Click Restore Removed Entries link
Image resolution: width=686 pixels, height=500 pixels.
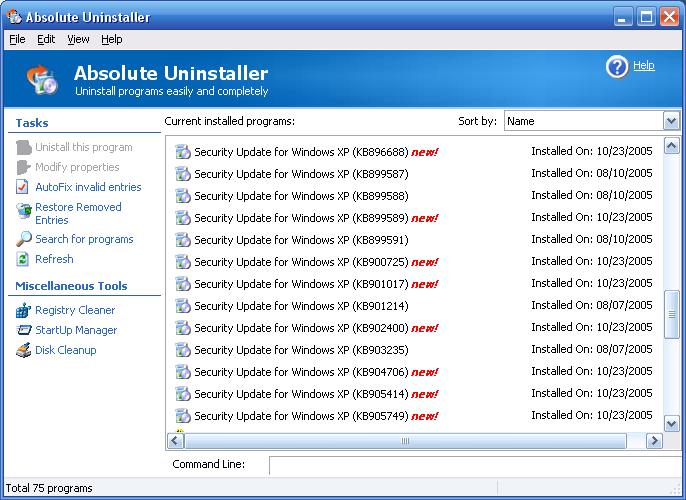click(x=78, y=213)
